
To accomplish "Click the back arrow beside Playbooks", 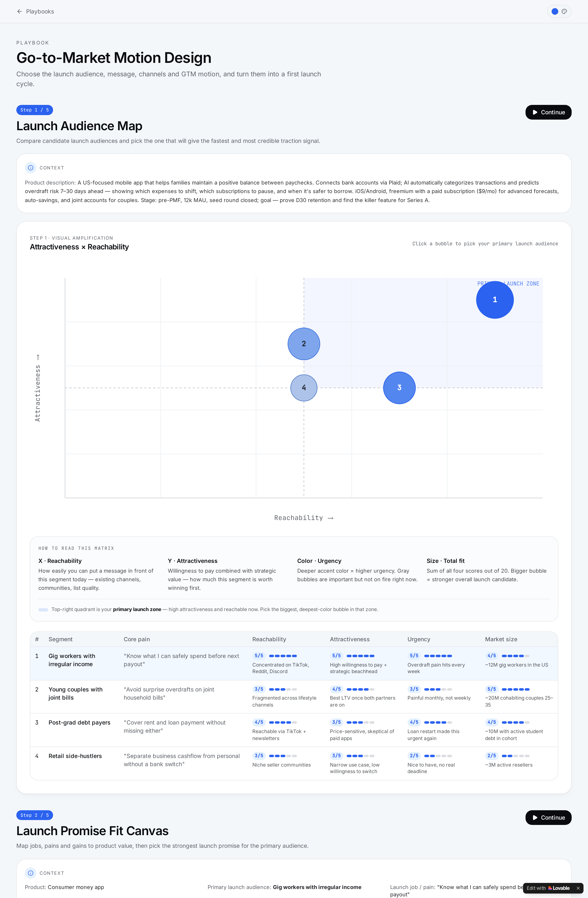I will (x=20, y=12).
